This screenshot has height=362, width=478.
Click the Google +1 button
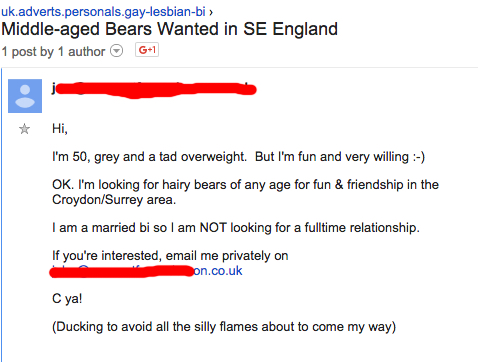[147, 50]
